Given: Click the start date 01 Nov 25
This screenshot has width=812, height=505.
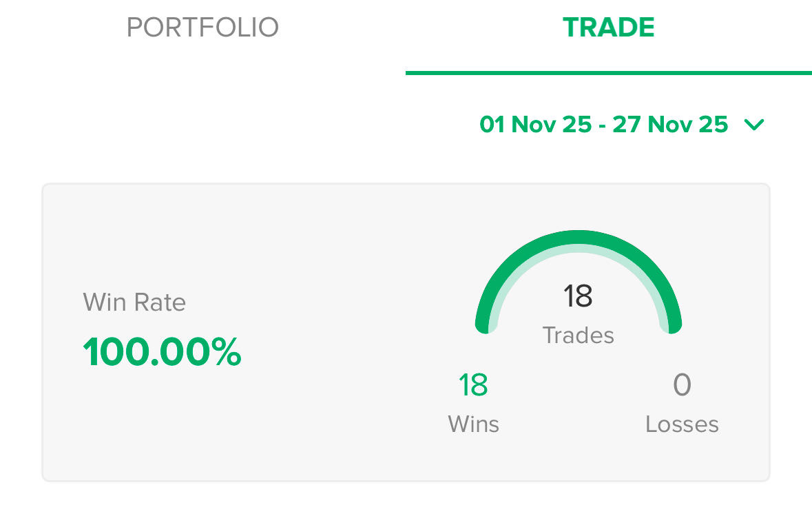Looking at the screenshot, I should pos(535,125).
